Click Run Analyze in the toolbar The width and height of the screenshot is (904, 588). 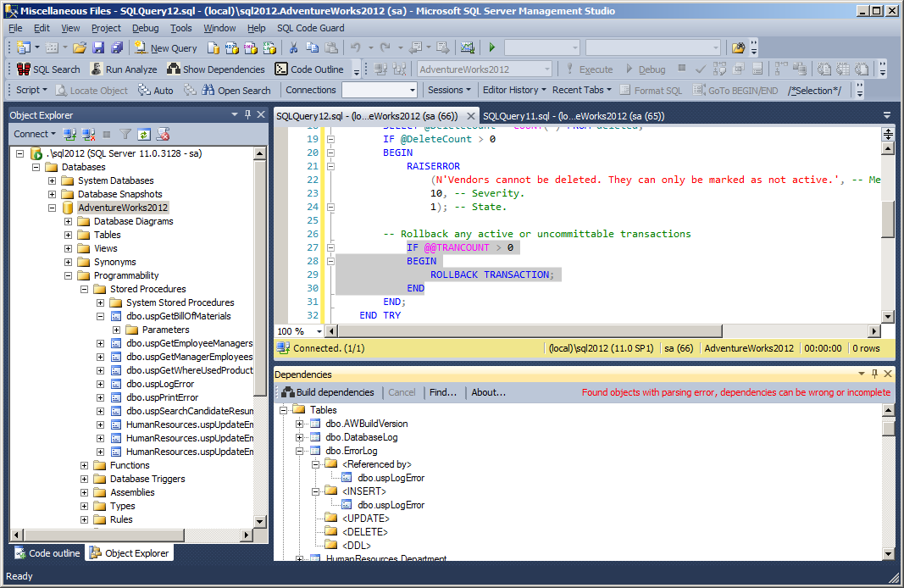(123, 69)
